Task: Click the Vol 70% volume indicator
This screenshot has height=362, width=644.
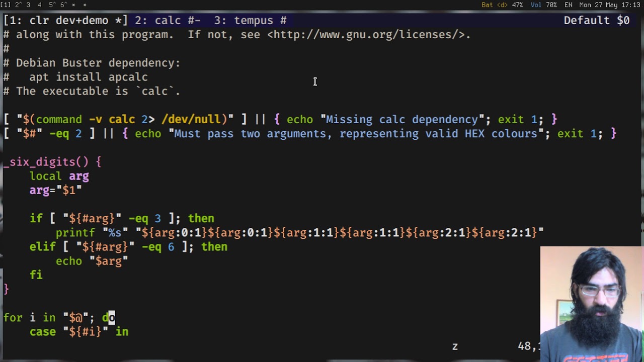Action: pos(543,5)
